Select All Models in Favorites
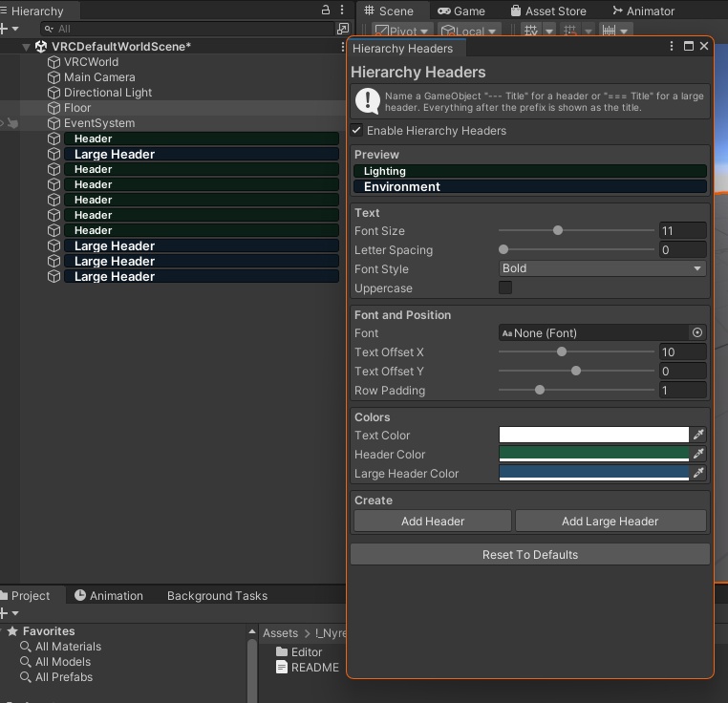Viewport: 728px width, 703px height. (63, 662)
